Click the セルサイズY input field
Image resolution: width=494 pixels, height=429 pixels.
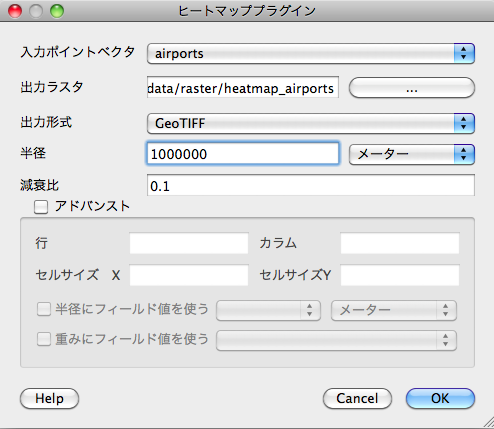[x=400, y=275]
